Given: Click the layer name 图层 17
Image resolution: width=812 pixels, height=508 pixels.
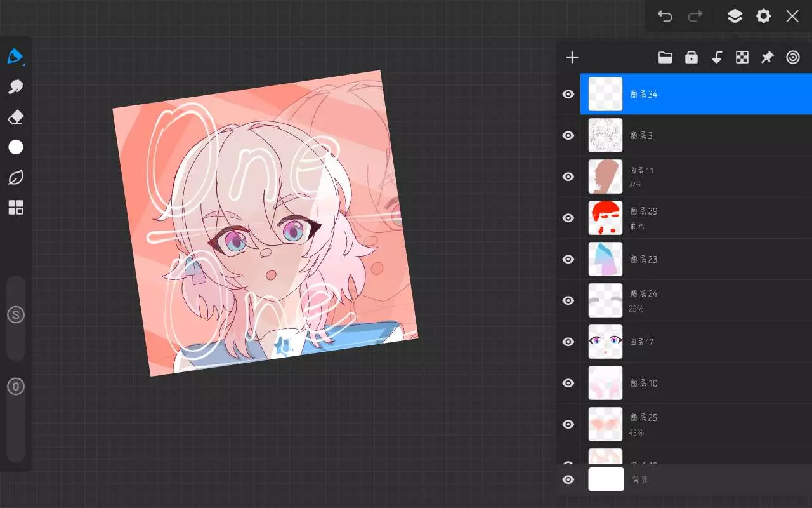Looking at the screenshot, I should click(641, 342).
